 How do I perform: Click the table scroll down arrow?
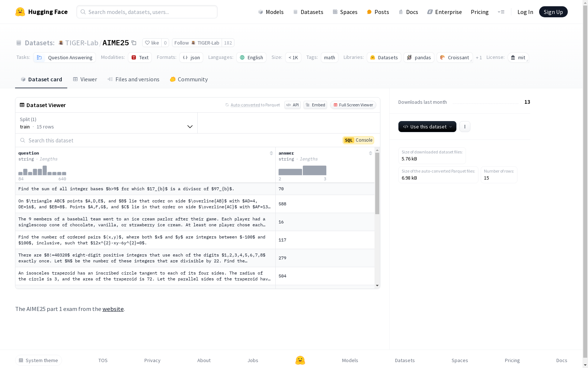pos(377,286)
